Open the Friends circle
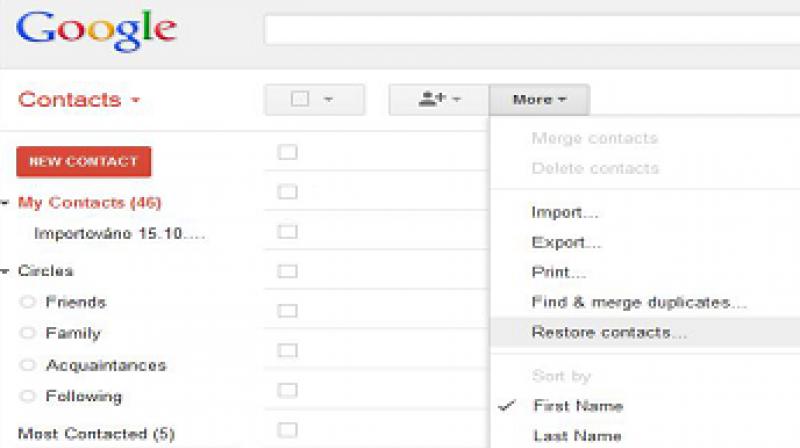The image size is (800, 448). point(76,302)
